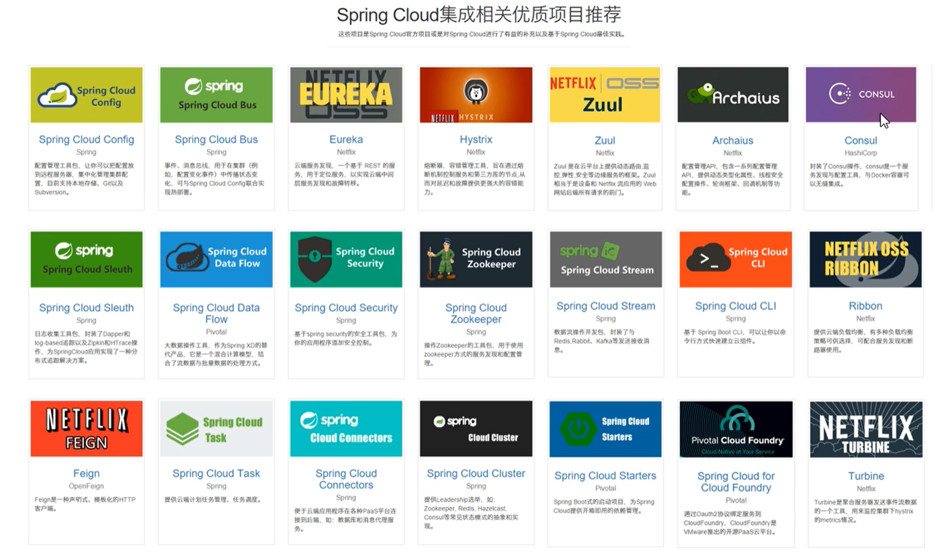
Task: Select the Pivotal label under Spring Cloud Starters
Action: pyautogui.click(x=605, y=489)
